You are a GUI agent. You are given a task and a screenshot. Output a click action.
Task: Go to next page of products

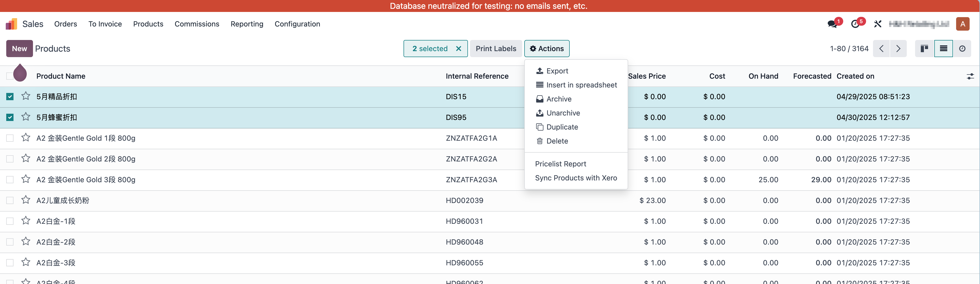[x=898, y=49]
